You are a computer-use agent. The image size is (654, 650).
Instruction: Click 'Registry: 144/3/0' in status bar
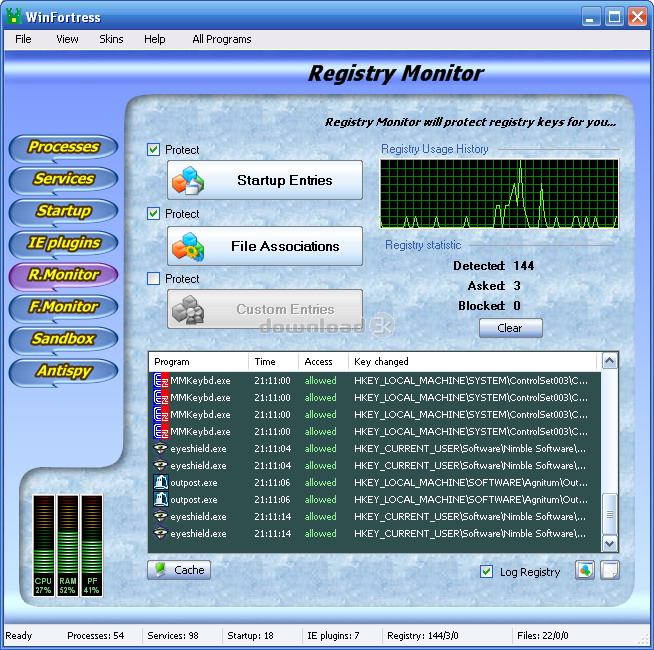tap(423, 635)
